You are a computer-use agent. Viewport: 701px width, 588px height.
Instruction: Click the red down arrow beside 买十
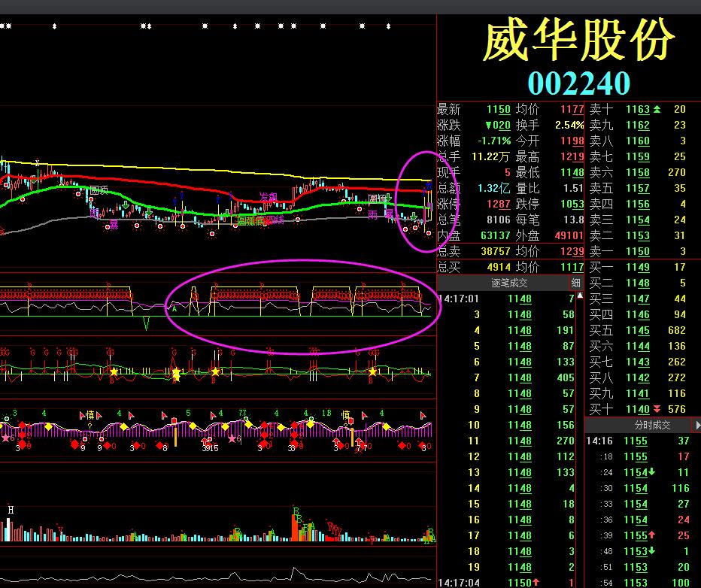click(657, 409)
